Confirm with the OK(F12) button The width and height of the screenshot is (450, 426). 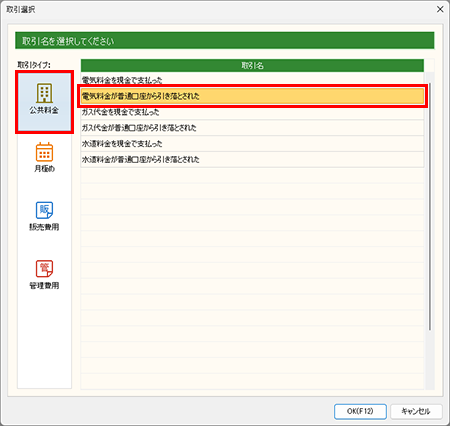coord(360,411)
